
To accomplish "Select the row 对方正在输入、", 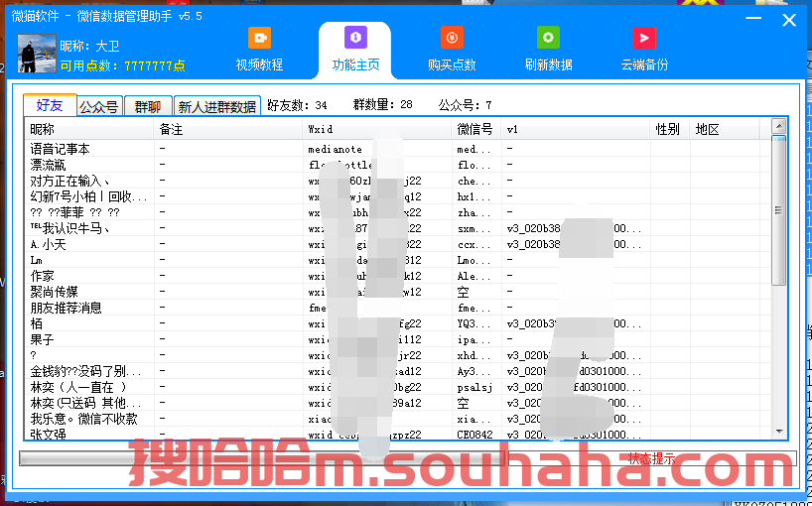I will [x=397, y=182].
